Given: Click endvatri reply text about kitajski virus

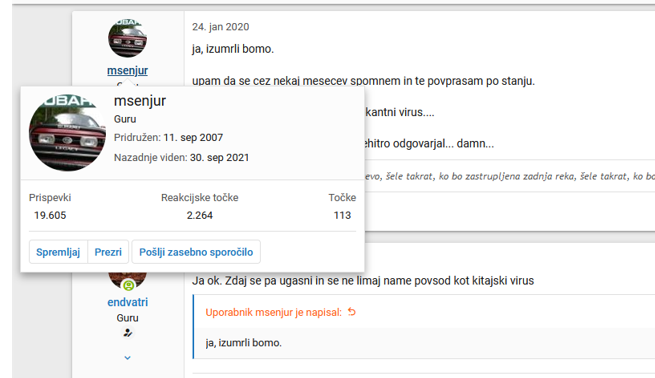Looking at the screenshot, I should (363, 280).
